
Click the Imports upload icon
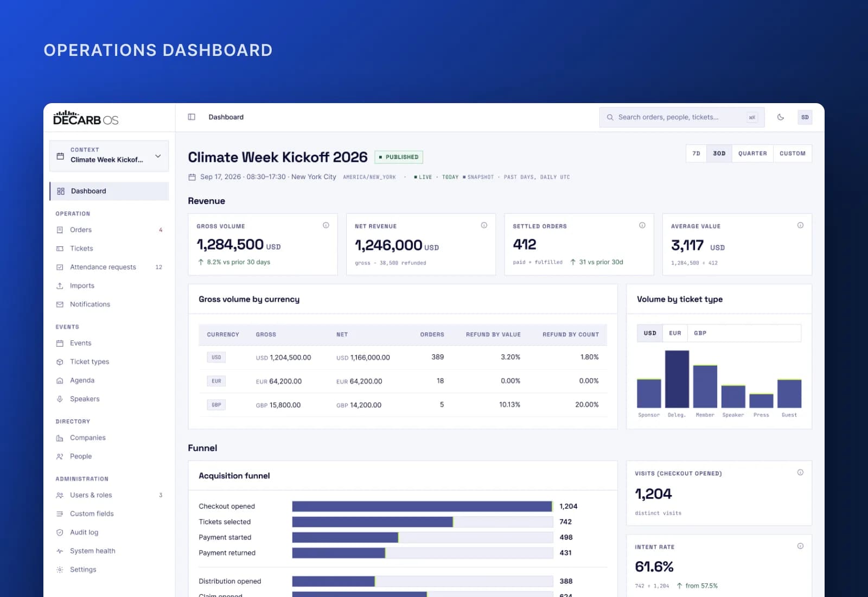tap(60, 286)
